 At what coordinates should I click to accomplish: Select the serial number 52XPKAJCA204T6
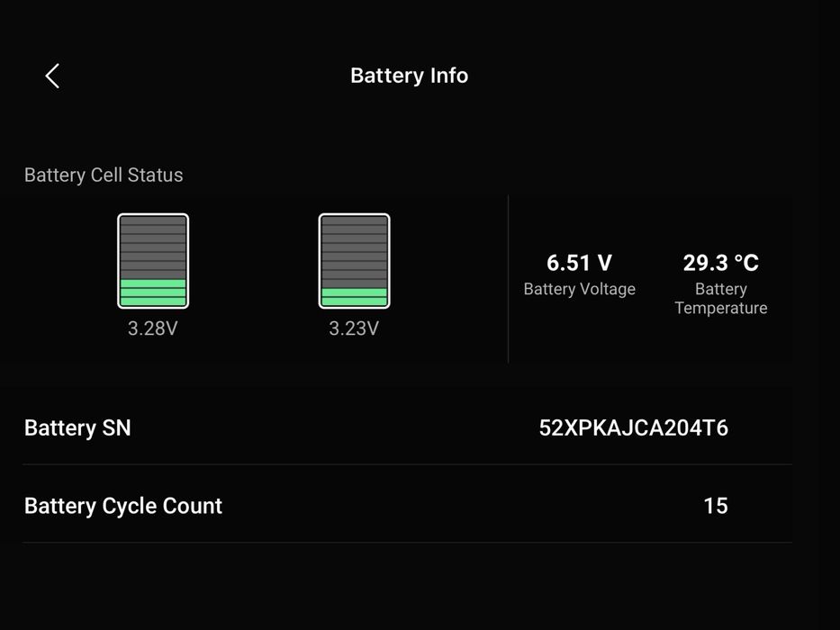click(x=633, y=427)
